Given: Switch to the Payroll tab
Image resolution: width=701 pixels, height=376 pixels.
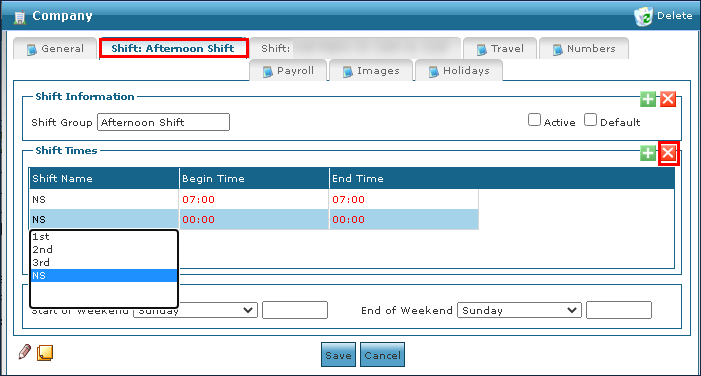Looking at the screenshot, I should (x=288, y=71).
